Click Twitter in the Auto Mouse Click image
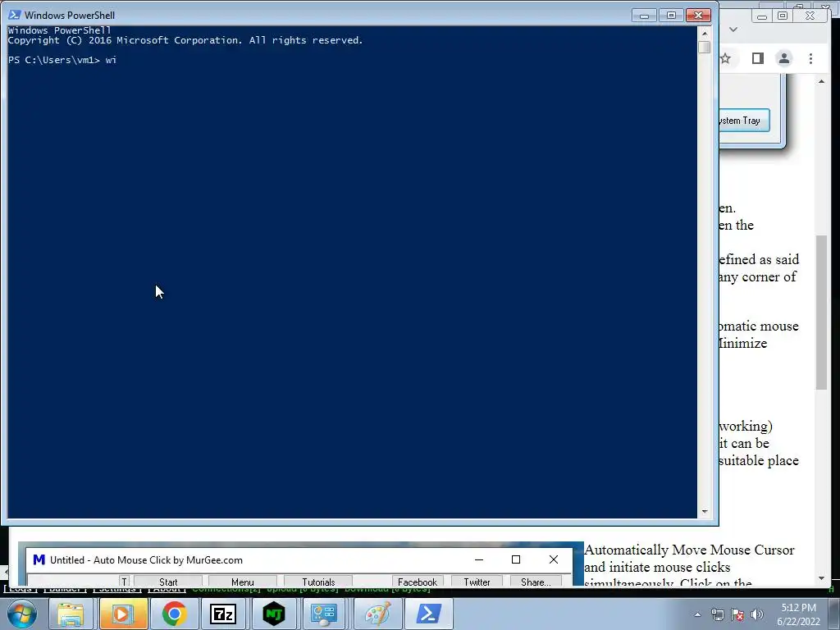Image resolution: width=840 pixels, height=630 pixels. [477, 582]
